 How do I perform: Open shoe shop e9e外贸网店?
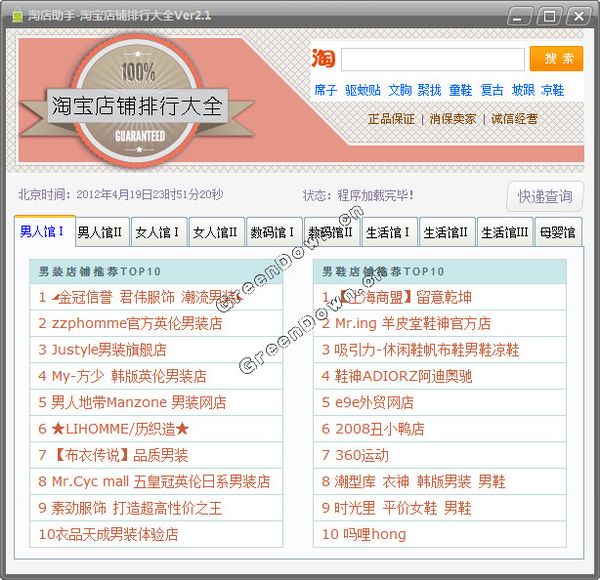click(440, 402)
